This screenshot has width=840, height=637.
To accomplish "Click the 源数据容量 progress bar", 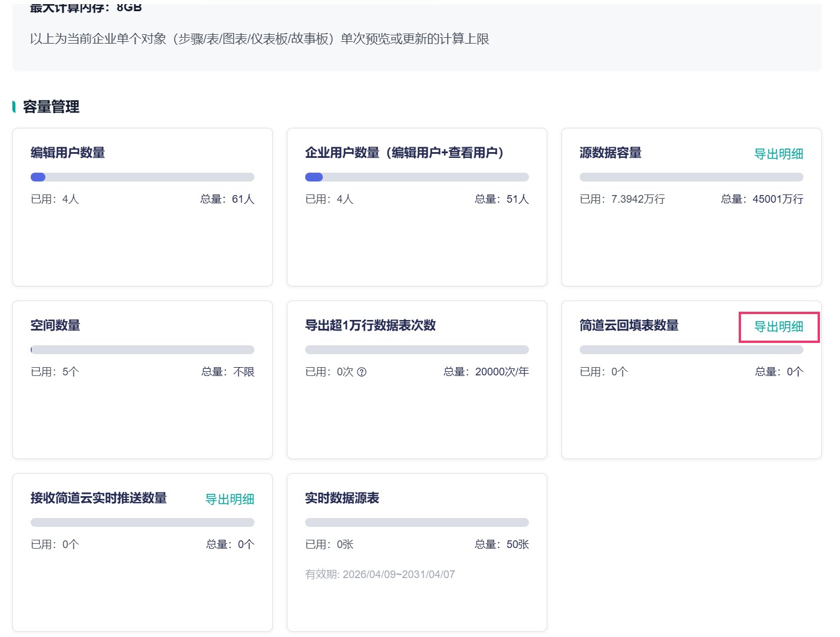I will 692,177.
